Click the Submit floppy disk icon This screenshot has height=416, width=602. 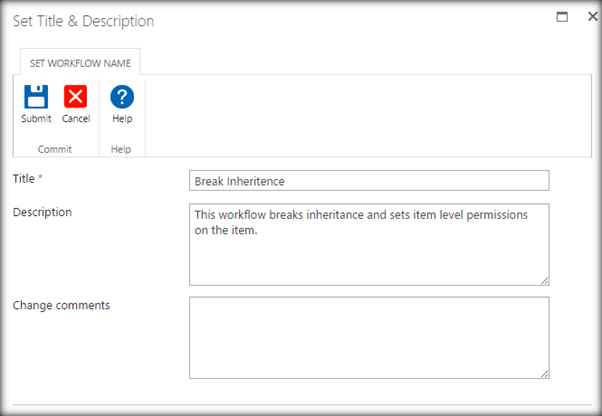coord(36,97)
